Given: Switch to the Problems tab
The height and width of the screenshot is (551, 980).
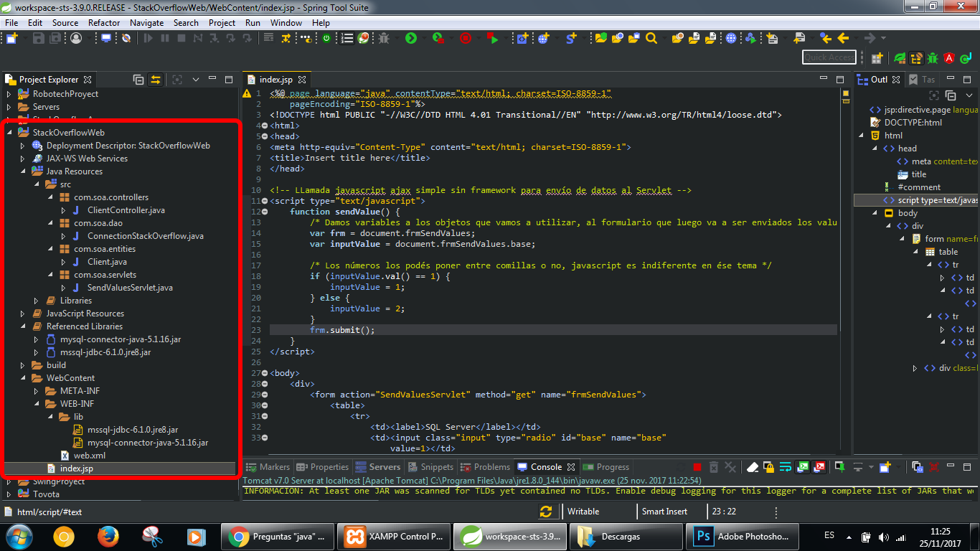Looking at the screenshot, I should click(x=484, y=467).
